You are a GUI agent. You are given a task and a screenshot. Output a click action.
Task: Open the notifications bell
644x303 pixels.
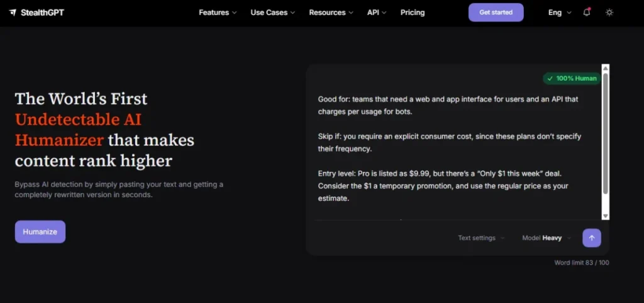[x=587, y=13]
